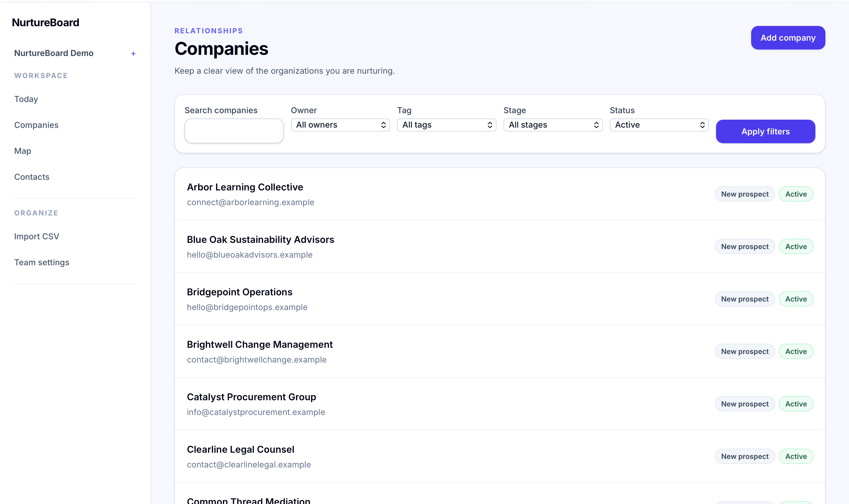
Task: Click contact@clearlinelegal.example email text
Action: [x=249, y=465]
